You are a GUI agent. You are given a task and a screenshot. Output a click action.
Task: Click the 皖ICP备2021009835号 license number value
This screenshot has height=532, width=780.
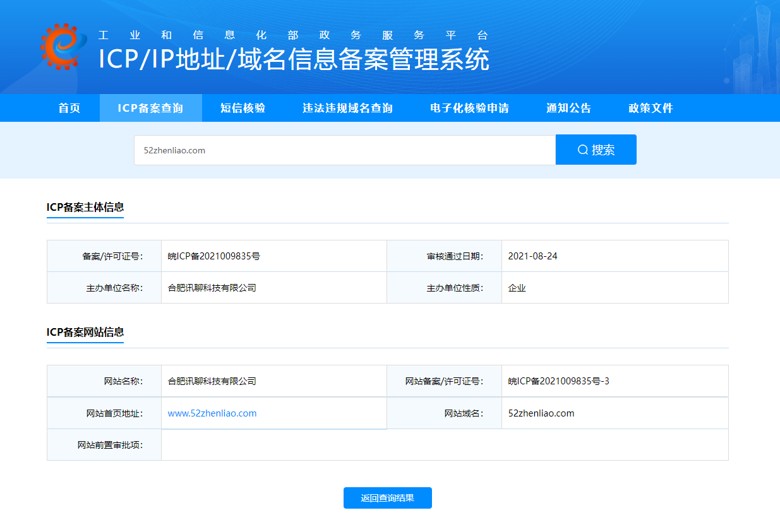214,256
